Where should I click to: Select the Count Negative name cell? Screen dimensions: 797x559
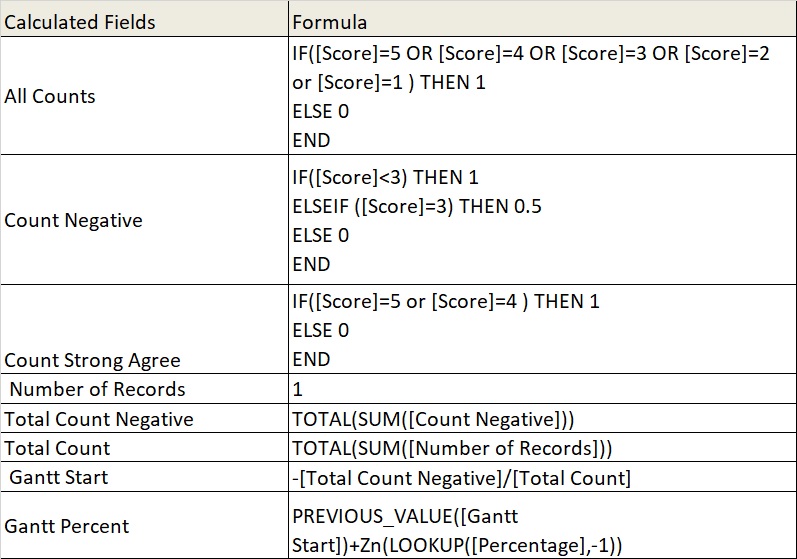coord(73,221)
